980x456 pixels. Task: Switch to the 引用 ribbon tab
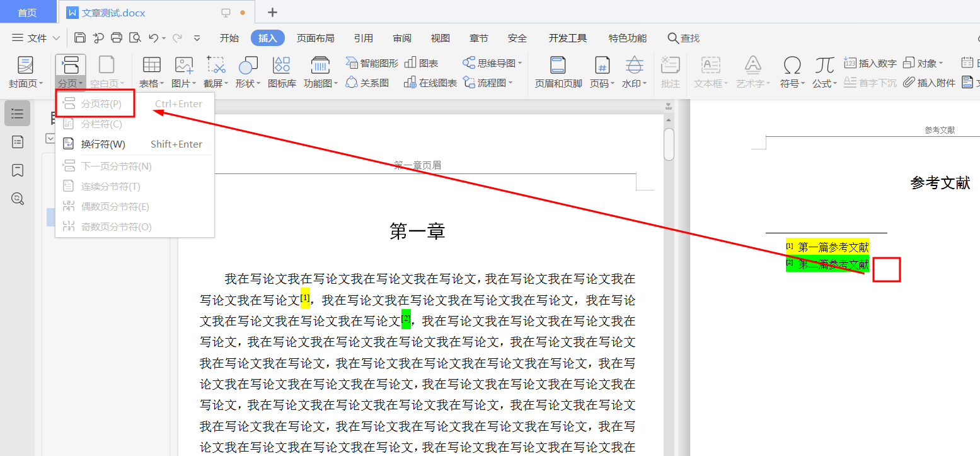point(363,38)
